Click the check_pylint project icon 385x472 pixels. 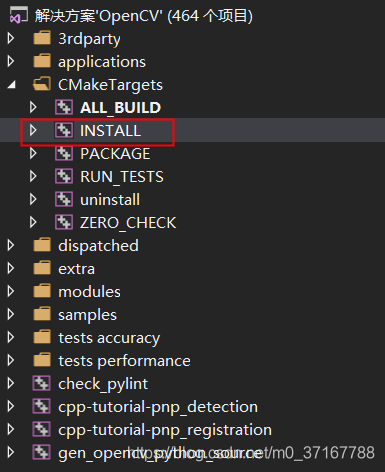click(x=42, y=383)
